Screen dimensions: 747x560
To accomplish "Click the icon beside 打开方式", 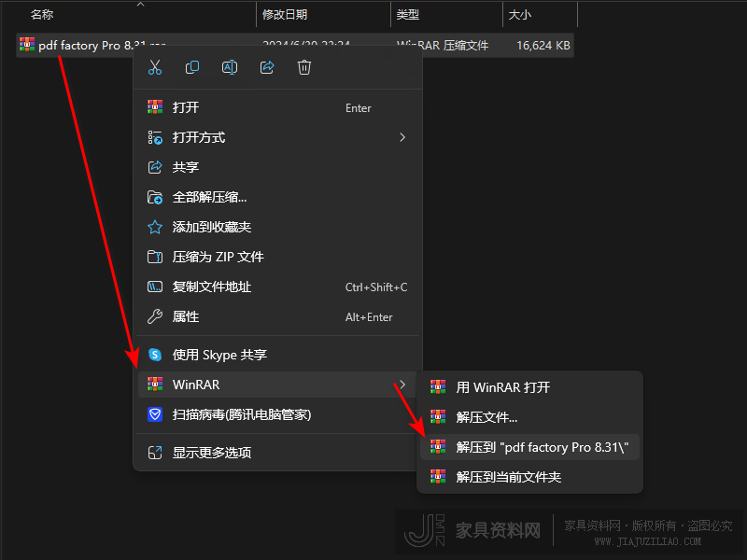I will click(x=155, y=137).
